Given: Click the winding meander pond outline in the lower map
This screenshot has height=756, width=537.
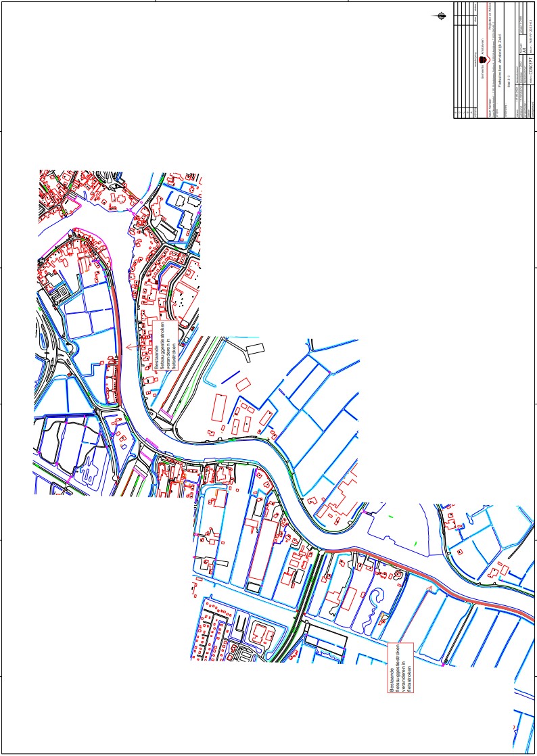Looking at the screenshot, I should tap(375, 599).
